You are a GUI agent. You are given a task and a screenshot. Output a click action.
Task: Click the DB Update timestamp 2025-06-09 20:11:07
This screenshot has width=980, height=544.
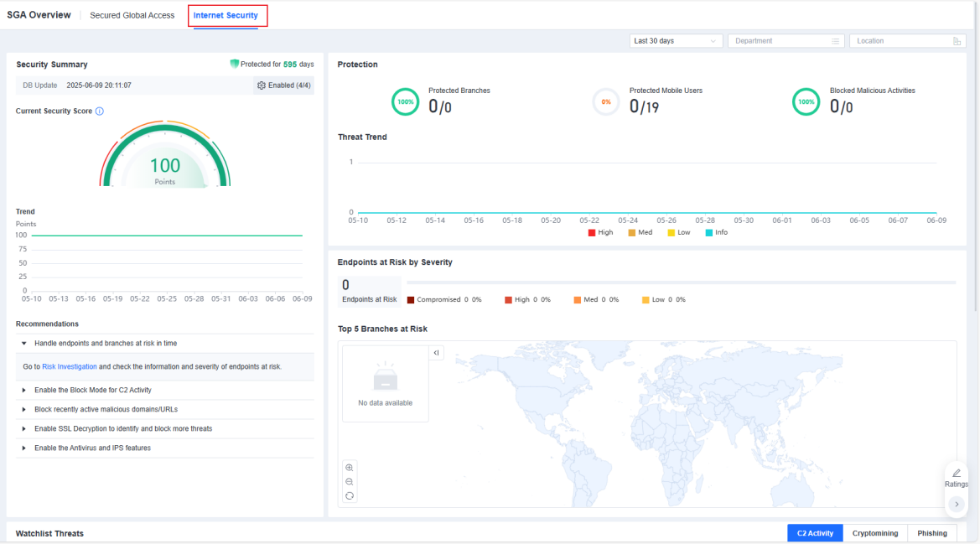99,85
